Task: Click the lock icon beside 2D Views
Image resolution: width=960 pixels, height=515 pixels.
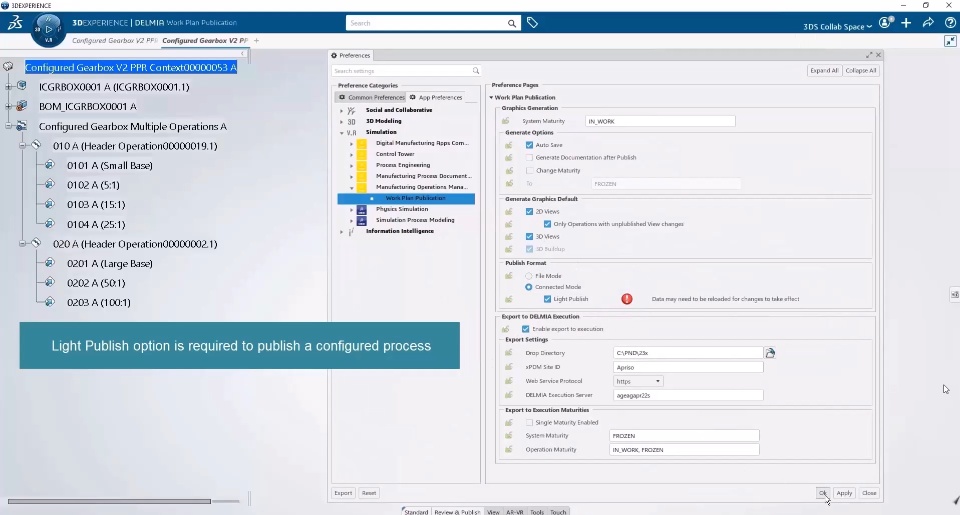Action: click(509, 211)
